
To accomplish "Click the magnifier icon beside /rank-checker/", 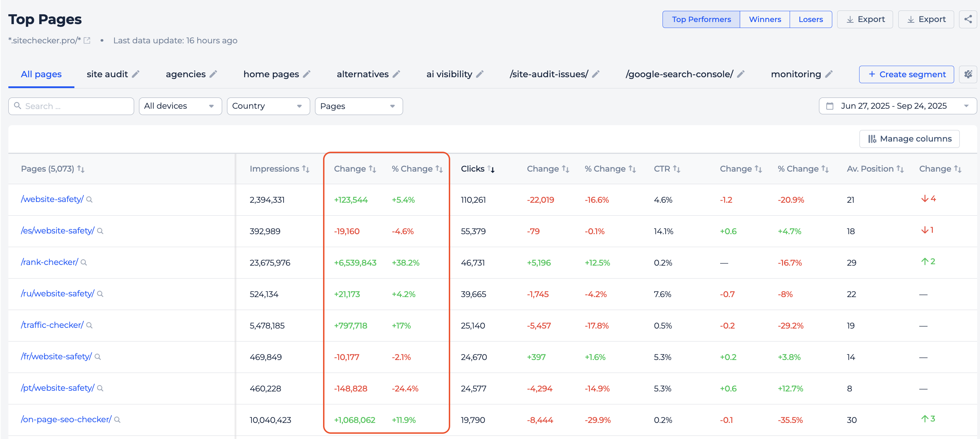I will tap(84, 263).
